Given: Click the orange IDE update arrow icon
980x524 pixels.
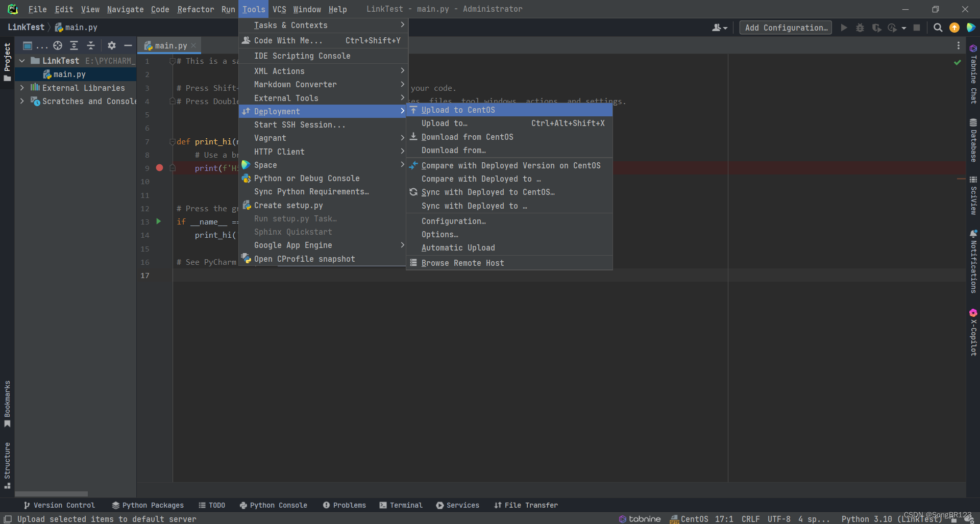Looking at the screenshot, I should coord(954,28).
